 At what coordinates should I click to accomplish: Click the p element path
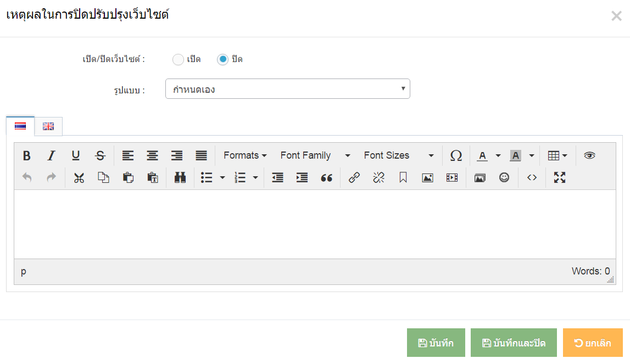[23, 272]
